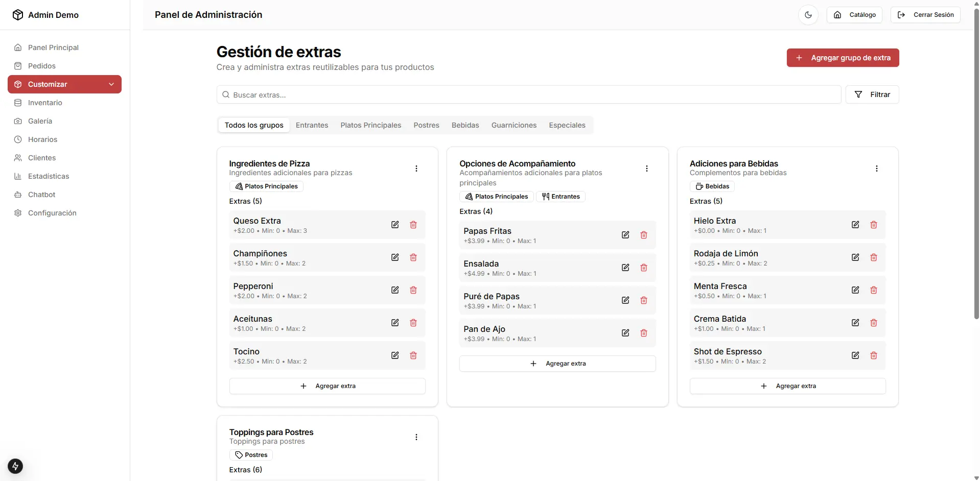Image resolution: width=980 pixels, height=481 pixels.
Task: Edit the Queso Extra item
Action: point(395,225)
